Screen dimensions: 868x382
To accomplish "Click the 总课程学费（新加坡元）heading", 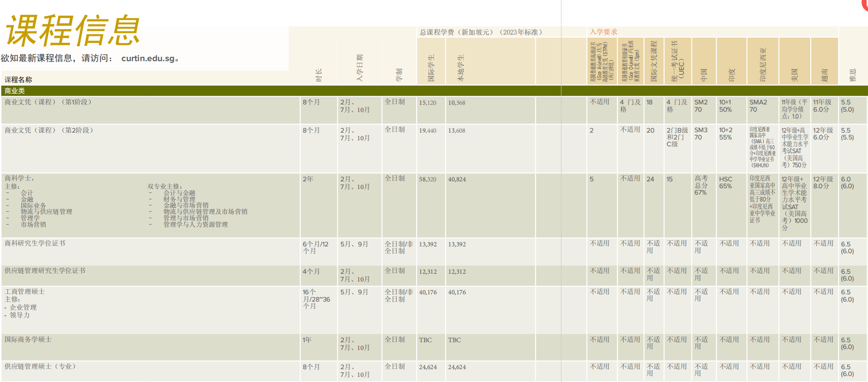I will coord(481,32).
